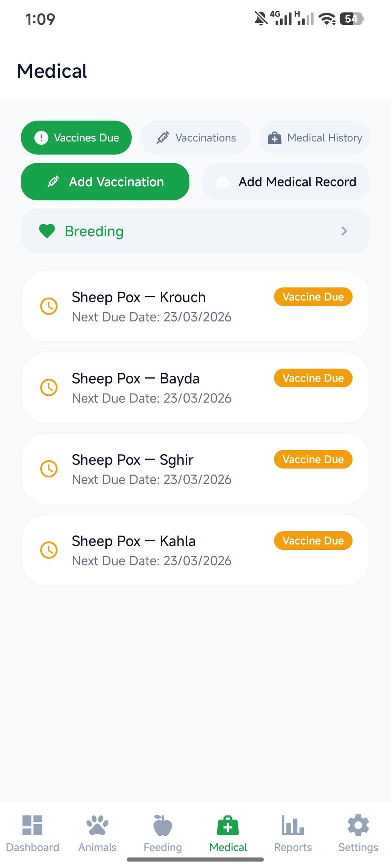Tap the syringe icon on Vaccinations
Viewport: 391px width, 868px height.
tap(163, 137)
